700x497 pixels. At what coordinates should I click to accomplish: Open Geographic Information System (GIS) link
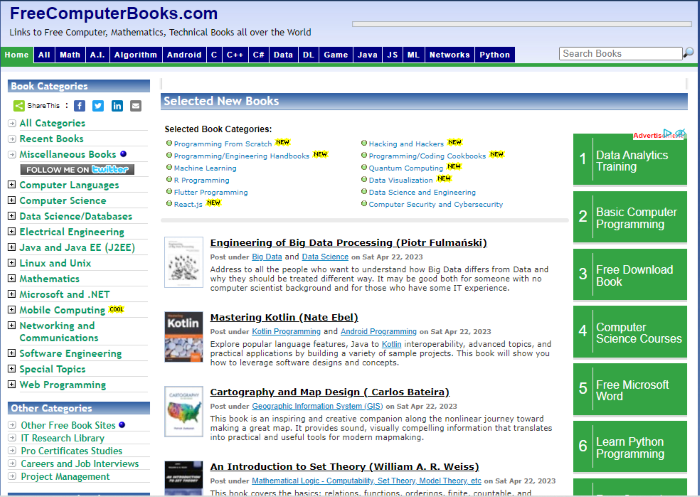coord(317,406)
